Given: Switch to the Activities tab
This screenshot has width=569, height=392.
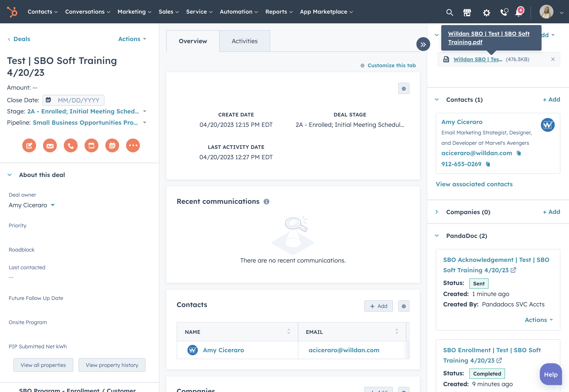Looking at the screenshot, I should [245, 41].
